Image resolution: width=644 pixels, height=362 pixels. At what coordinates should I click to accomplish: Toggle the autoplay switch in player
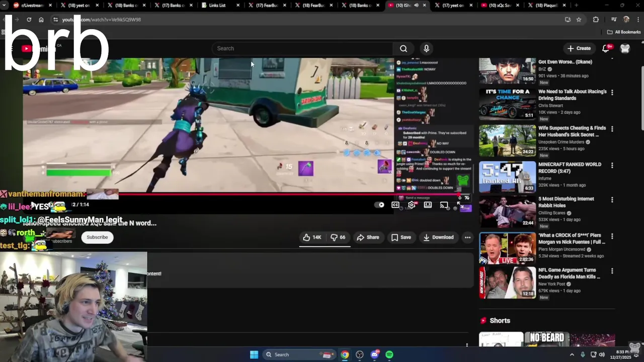pos(380,205)
